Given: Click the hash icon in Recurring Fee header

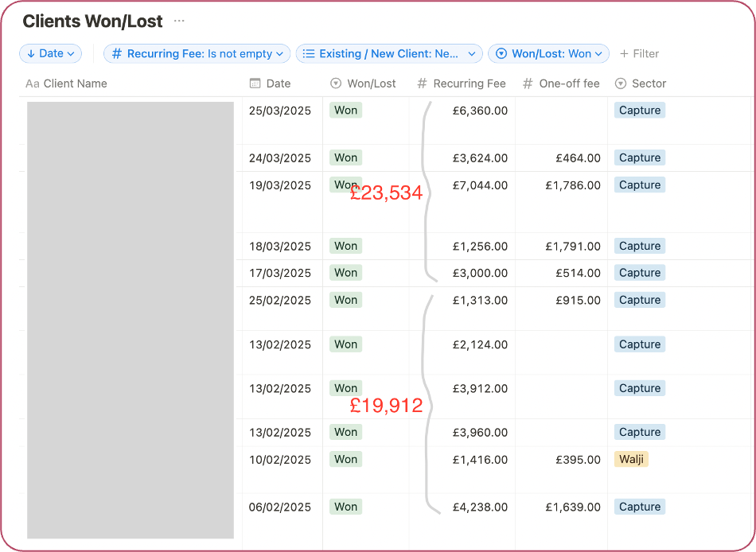Looking at the screenshot, I should coord(422,84).
